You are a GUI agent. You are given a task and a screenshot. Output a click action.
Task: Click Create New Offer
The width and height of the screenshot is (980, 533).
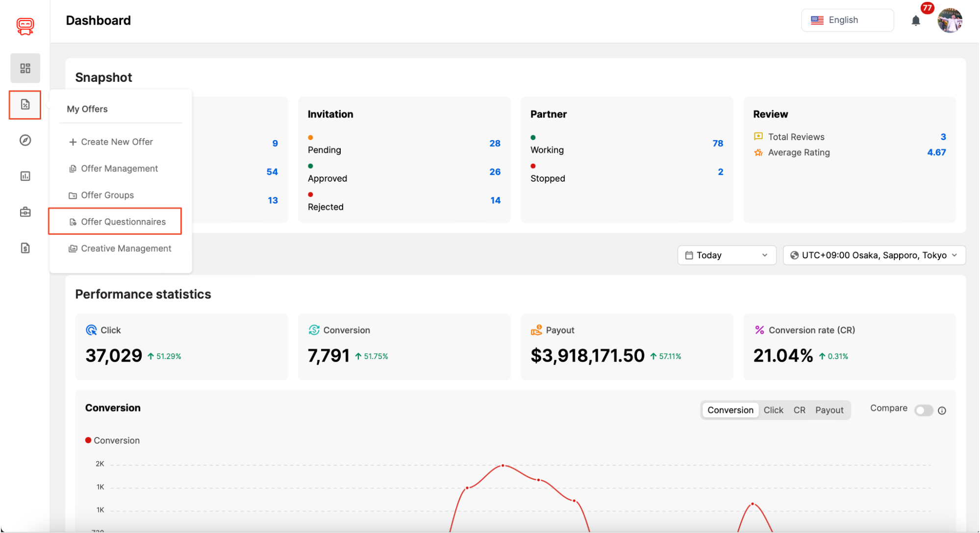[x=117, y=142]
